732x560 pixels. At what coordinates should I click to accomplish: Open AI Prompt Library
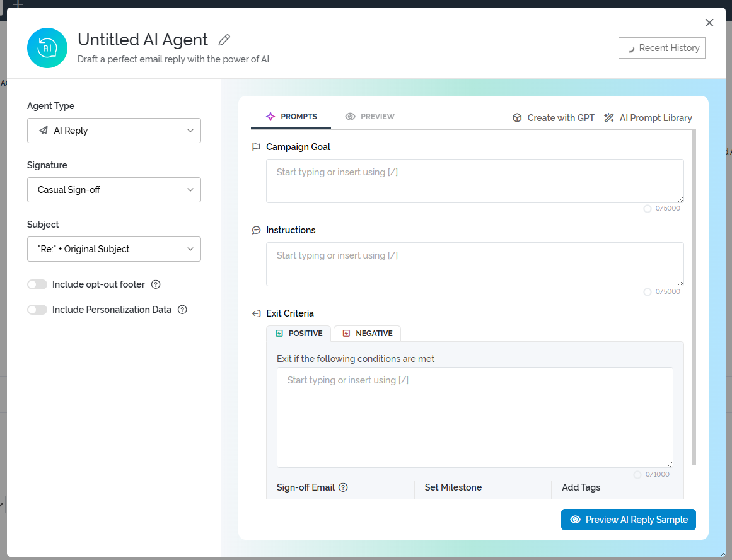[x=648, y=118]
